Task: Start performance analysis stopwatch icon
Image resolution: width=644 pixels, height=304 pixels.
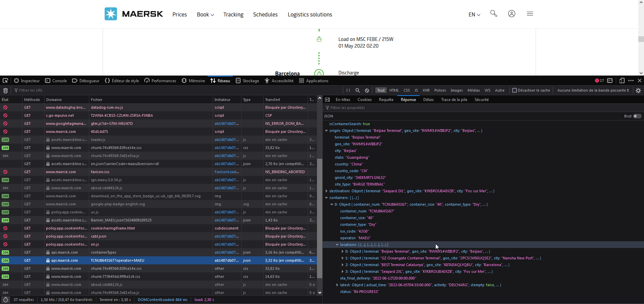Action: (6, 300)
